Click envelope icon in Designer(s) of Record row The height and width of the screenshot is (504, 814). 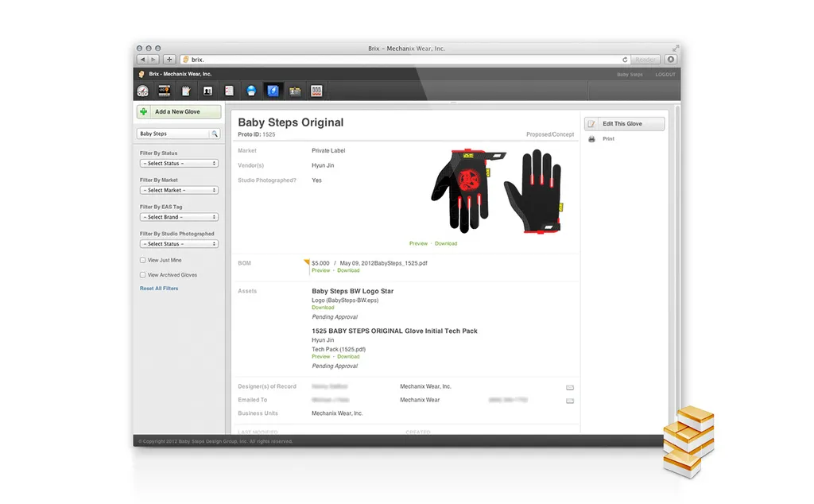click(570, 387)
